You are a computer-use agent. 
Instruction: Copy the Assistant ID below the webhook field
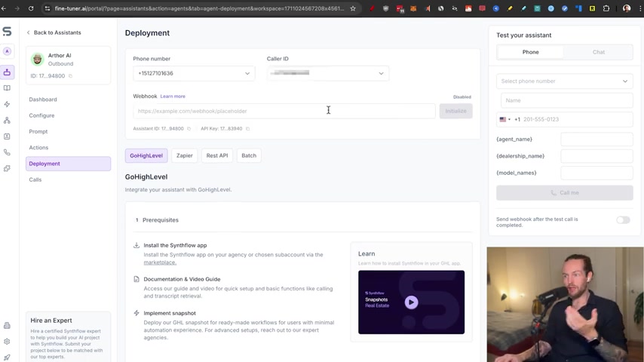point(189,129)
